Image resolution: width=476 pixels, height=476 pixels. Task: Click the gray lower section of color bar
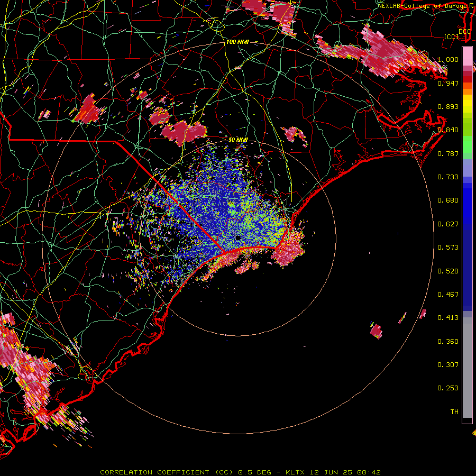[x=467, y=368]
